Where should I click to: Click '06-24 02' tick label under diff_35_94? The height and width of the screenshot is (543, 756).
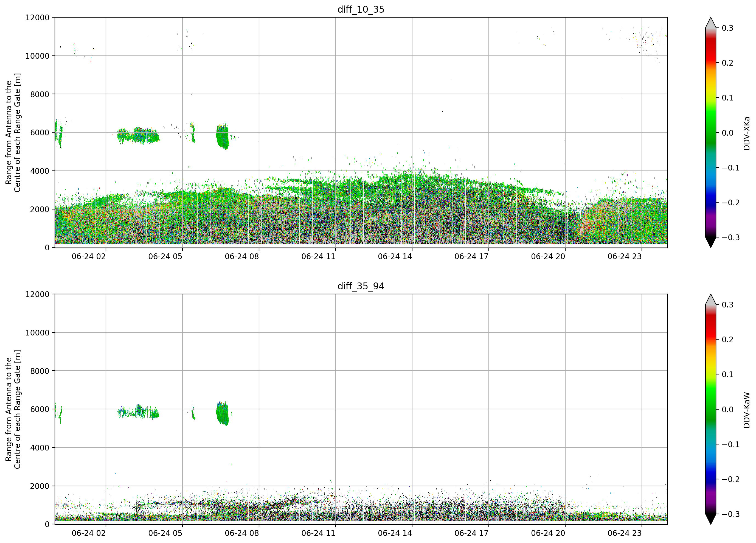(x=89, y=533)
